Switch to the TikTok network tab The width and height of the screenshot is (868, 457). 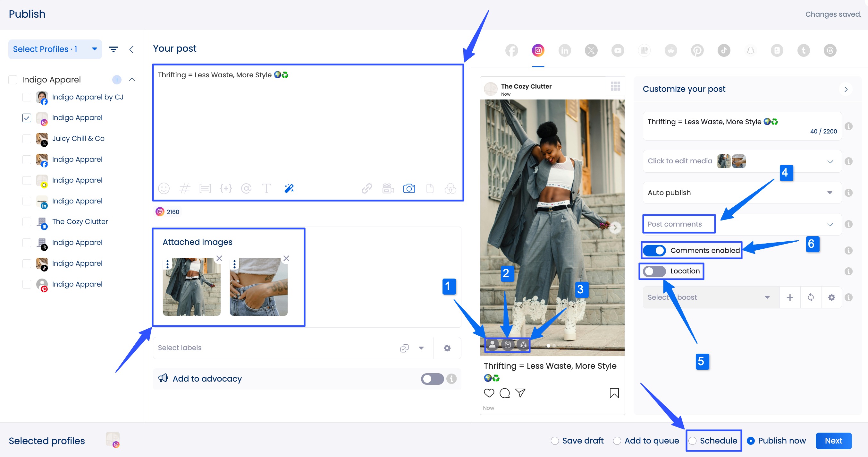click(724, 50)
